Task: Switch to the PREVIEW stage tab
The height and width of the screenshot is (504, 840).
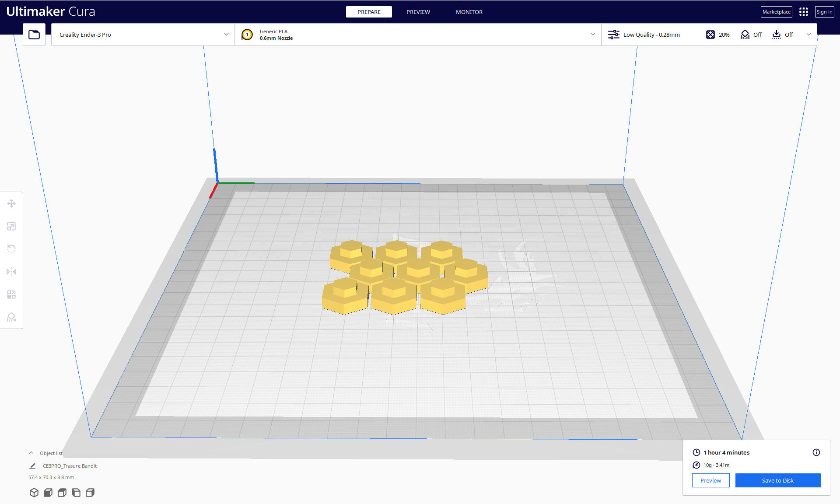Action: click(x=418, y=12)
